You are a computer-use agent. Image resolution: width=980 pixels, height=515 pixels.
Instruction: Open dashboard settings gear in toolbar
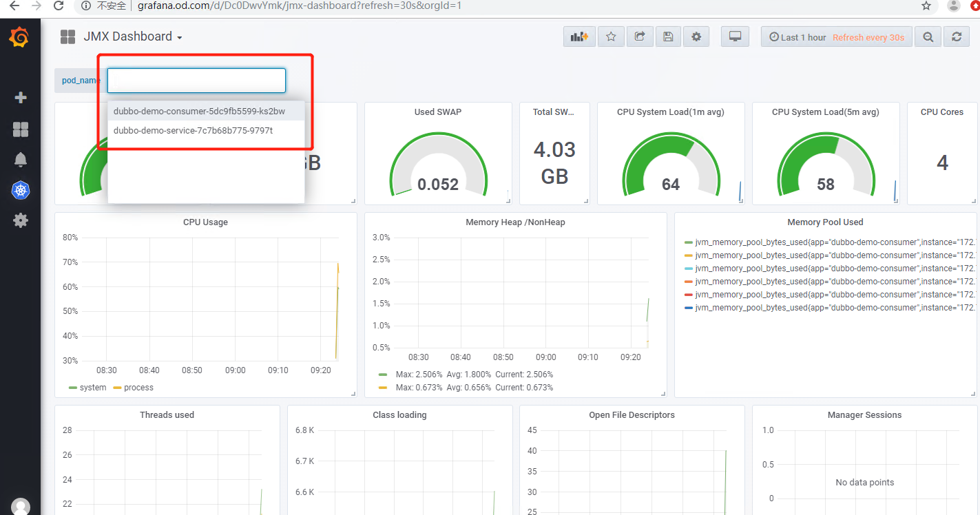click(696, 37)
